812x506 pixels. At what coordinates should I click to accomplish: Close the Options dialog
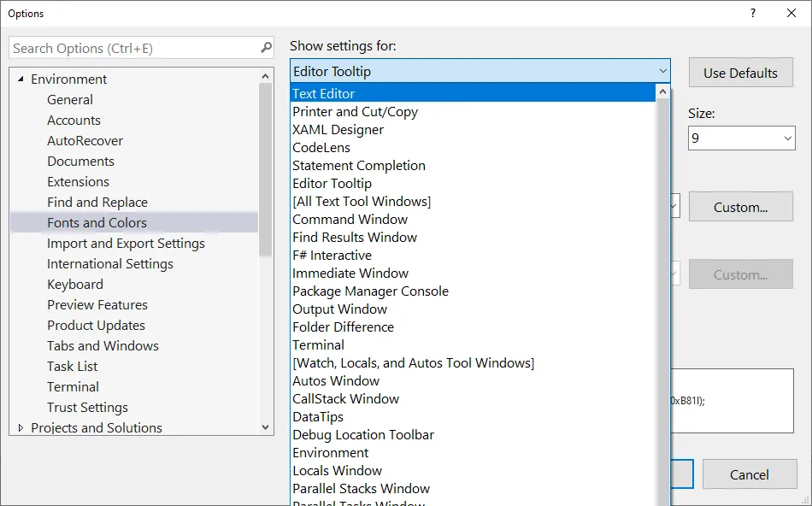(791, 13)
